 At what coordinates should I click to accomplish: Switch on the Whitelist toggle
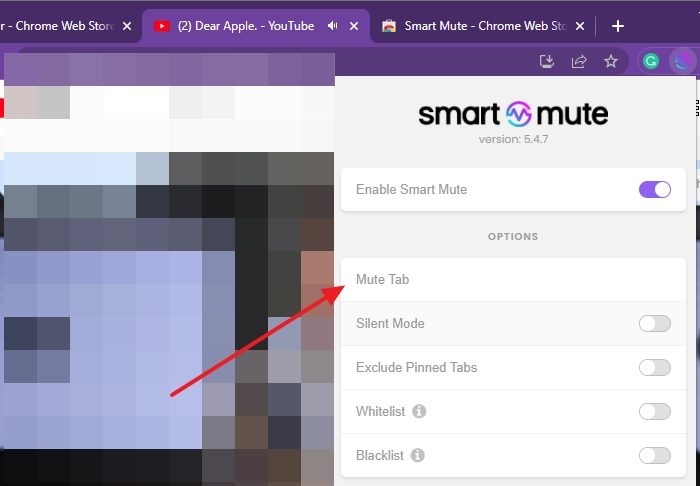pos(654,411)
